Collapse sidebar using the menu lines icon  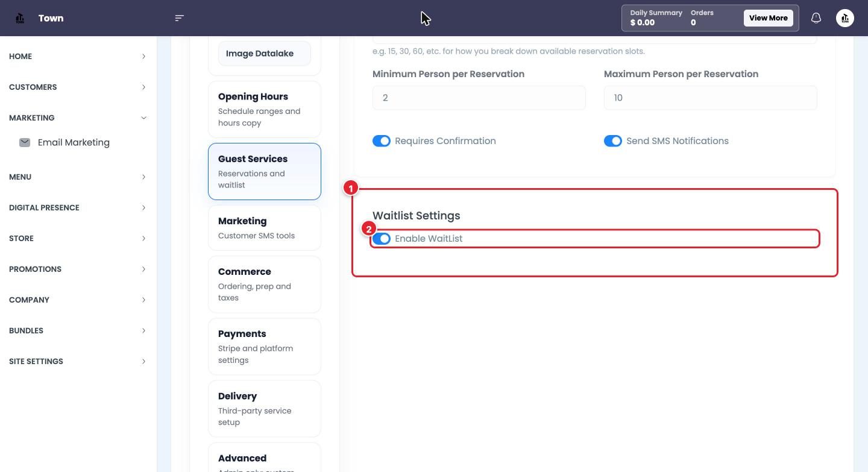179,18
